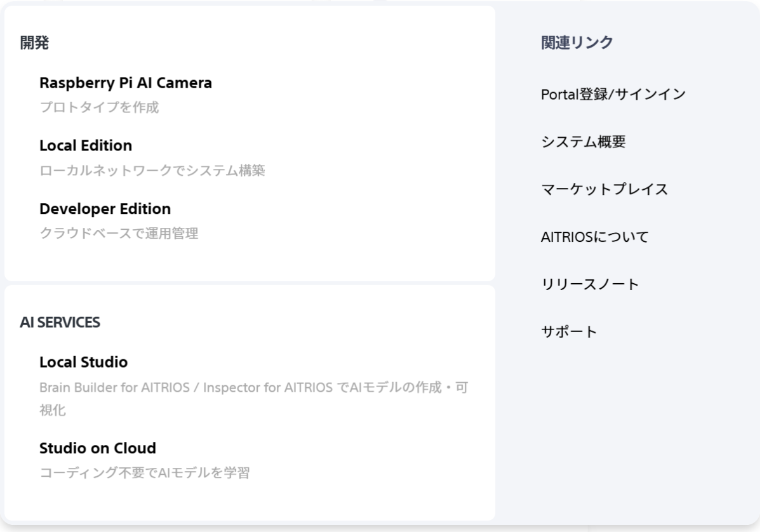Click the AI SERVICES section heading
The width and height of the screenshot is (762, 532).
(x=60, y=322)
